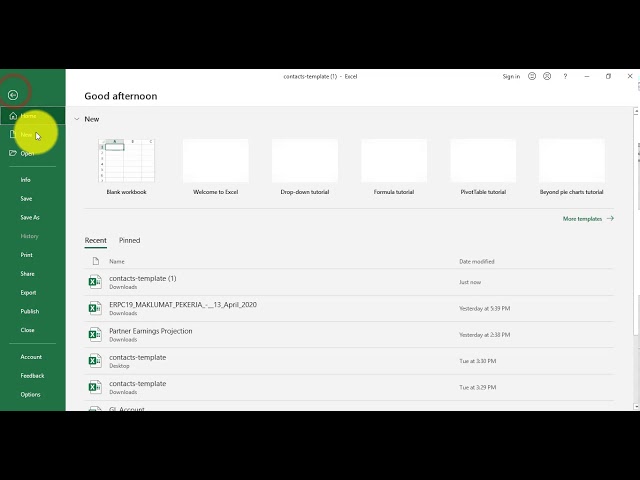640x480 pixels.
Task: Open the Welcome to Excel template
Action: pos(216,167)
